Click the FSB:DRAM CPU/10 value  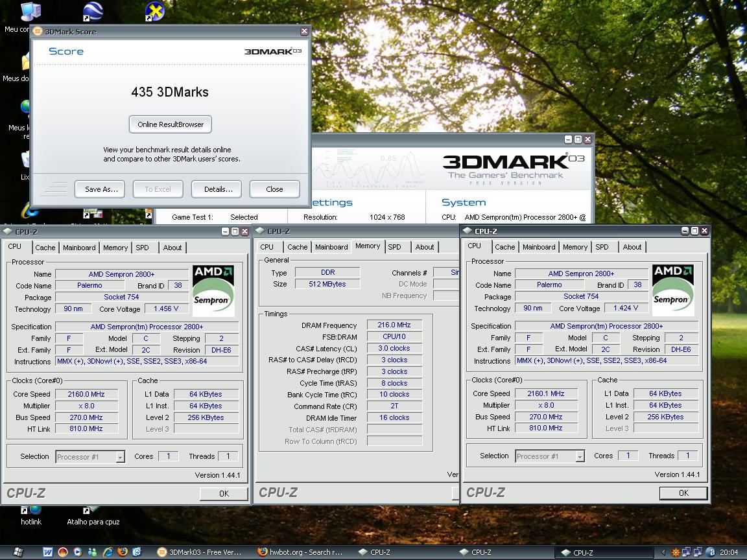coord(394,336)
